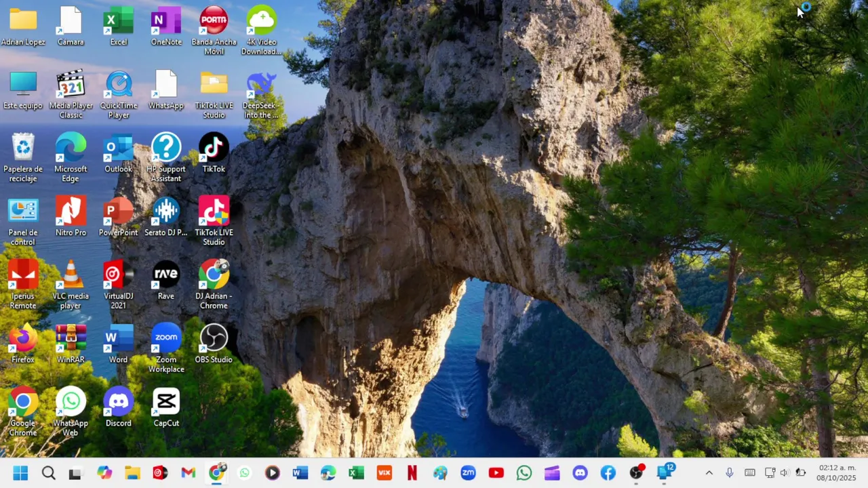
Task: Click the microphone tray icon
Action: [730, 473]
